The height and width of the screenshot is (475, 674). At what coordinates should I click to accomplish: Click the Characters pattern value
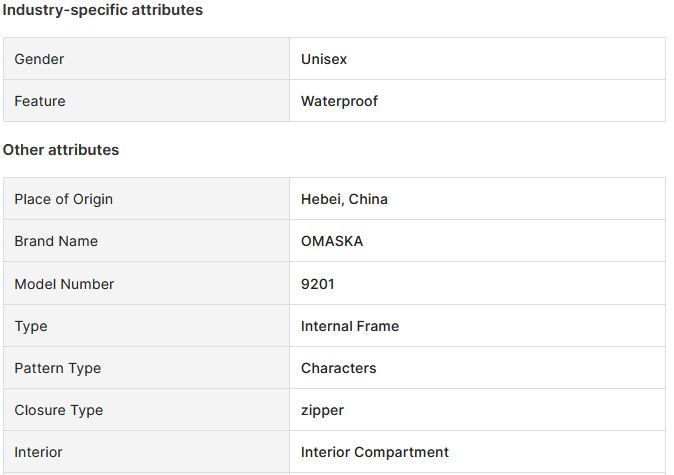pos(338,368)
